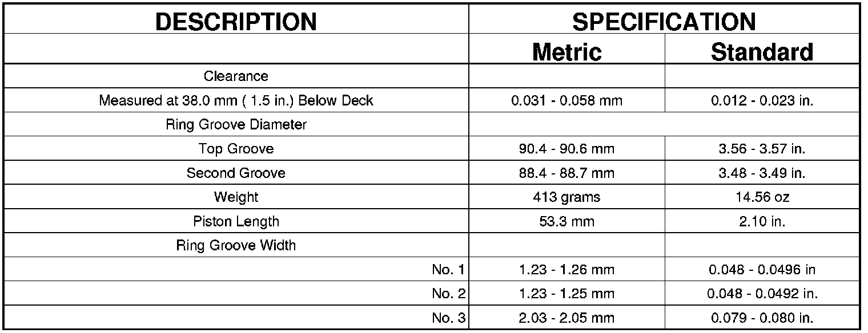Click the 14.56 oz cell
Viewport: 868px width, 333px height.
coord(762,197)
